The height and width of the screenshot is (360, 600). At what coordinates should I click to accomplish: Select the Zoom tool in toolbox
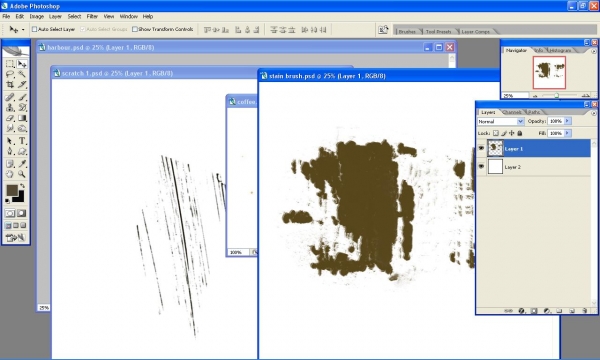click(22, 174)
